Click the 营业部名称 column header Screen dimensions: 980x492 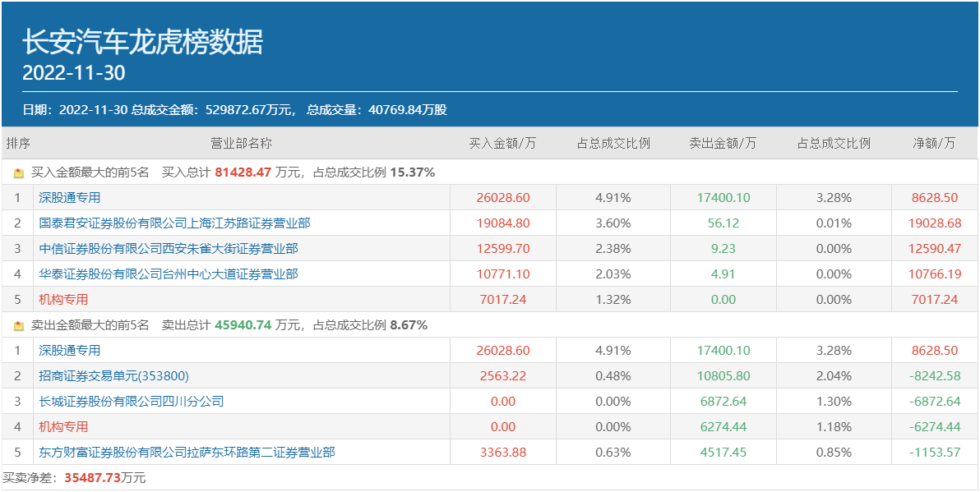pos(241,143)
